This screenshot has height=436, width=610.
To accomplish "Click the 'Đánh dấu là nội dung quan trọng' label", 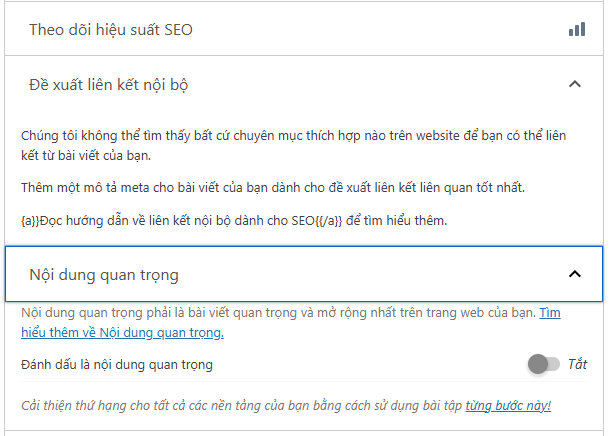I will pos(117,365).
